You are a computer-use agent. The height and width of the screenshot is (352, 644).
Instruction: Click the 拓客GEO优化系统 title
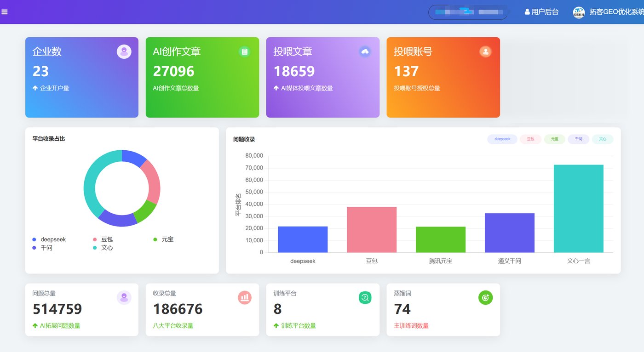[617, 12]
